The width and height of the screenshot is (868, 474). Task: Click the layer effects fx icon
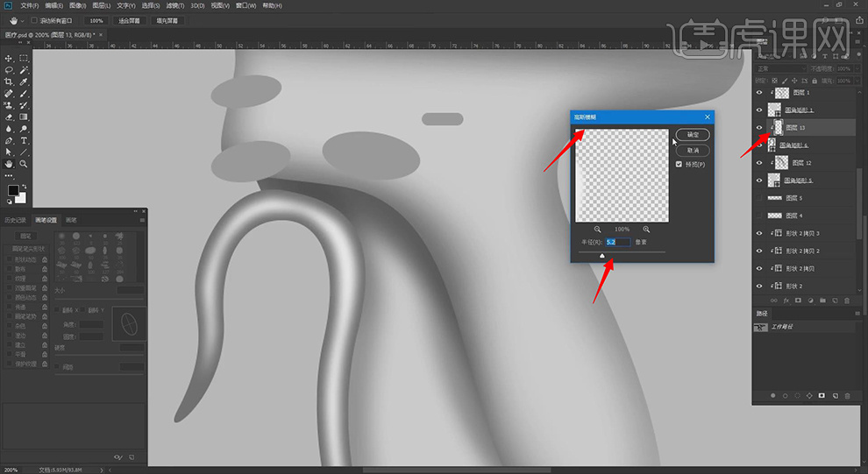click(786, 301)
